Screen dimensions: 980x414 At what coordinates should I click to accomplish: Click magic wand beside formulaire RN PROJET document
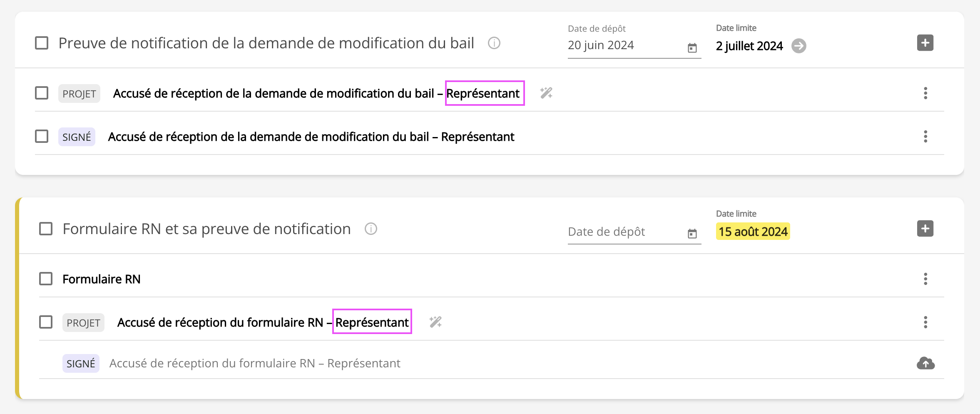coord(435,322)
